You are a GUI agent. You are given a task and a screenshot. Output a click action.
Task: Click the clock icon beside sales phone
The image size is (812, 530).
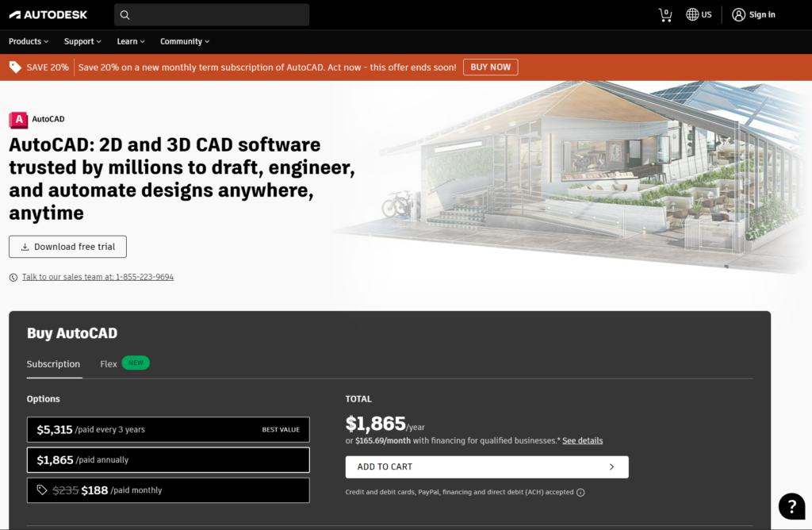click(x=13, y=277)
